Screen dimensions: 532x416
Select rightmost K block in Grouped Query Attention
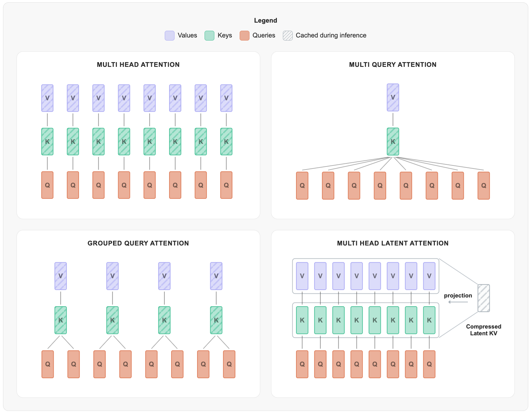[216, 320]
